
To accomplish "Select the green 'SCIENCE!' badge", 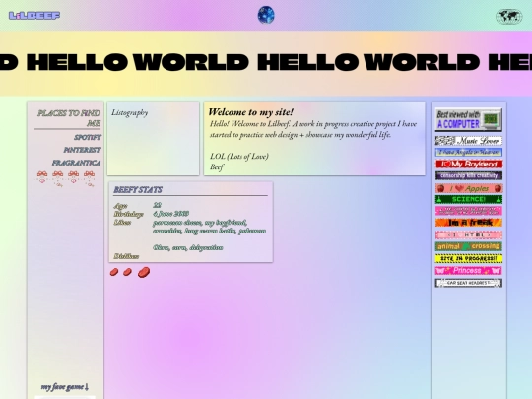I will click(469, 199).
